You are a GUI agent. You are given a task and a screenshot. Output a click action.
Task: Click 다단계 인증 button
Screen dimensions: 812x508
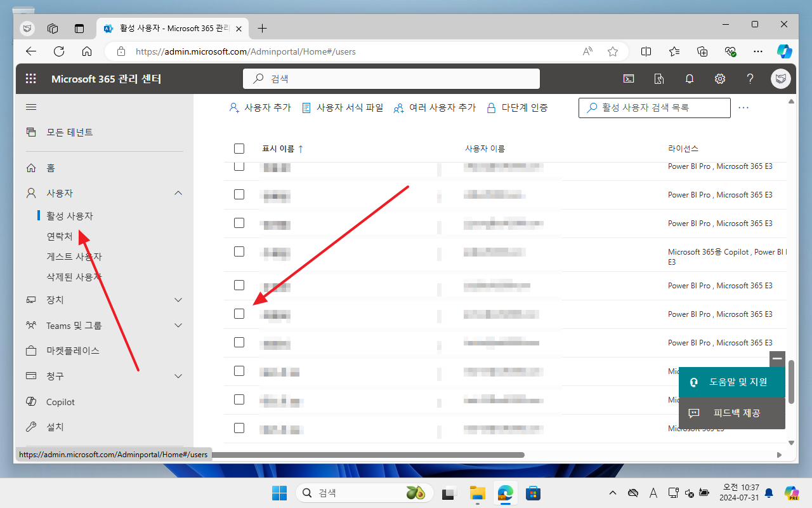[517, 108]
